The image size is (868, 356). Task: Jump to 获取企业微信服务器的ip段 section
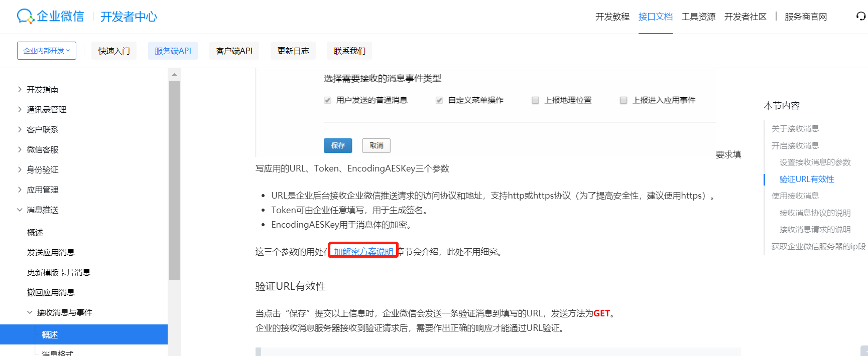[x=819, y=246]
